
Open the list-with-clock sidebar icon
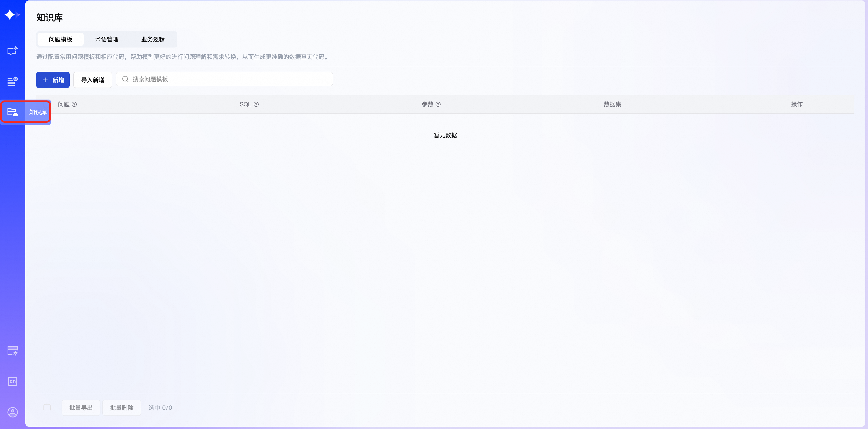tap(12, 81)
